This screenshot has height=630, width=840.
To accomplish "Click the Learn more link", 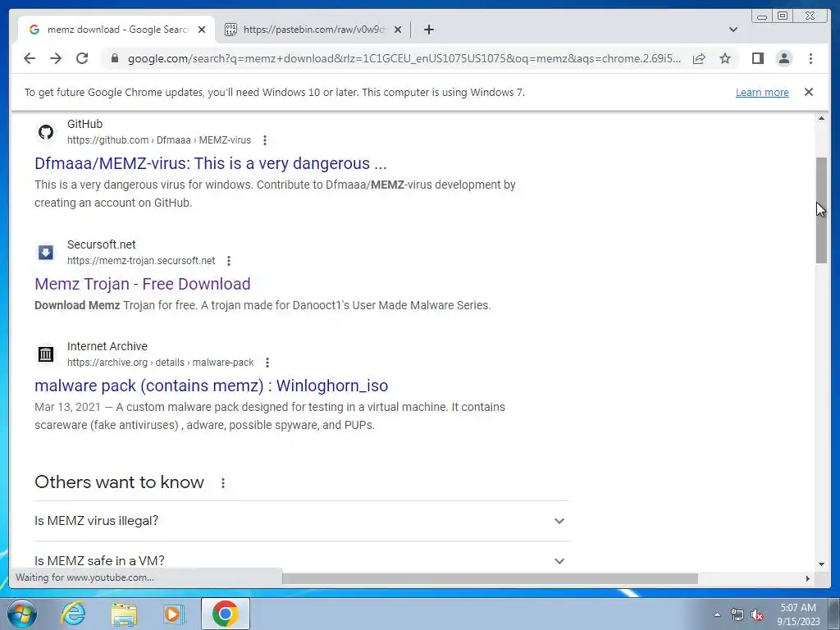I will pos(762,92).
